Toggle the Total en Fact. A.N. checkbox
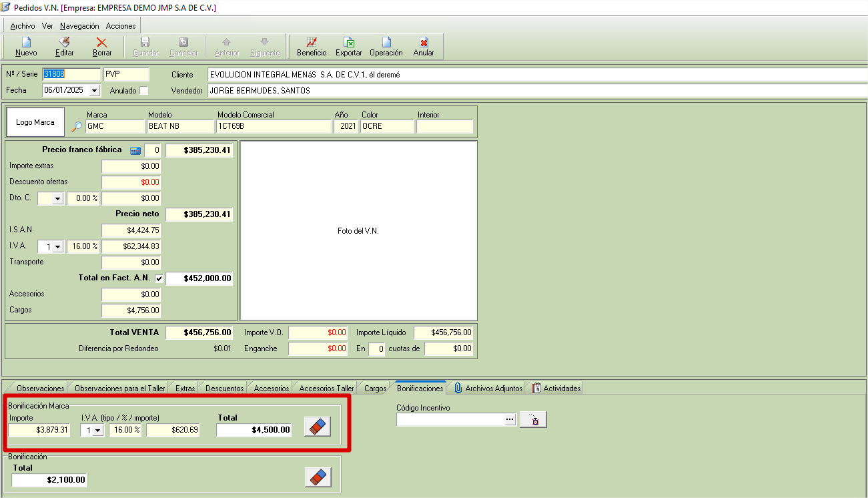The height and width of the screenshot is (498, 868). pyautogui.click(x=159, y=278)
